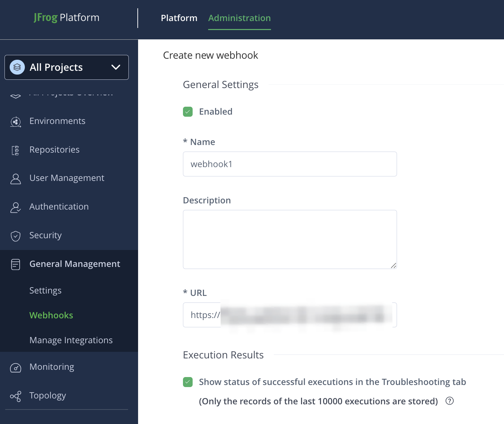Open the Webhooks page

point(51,315)
